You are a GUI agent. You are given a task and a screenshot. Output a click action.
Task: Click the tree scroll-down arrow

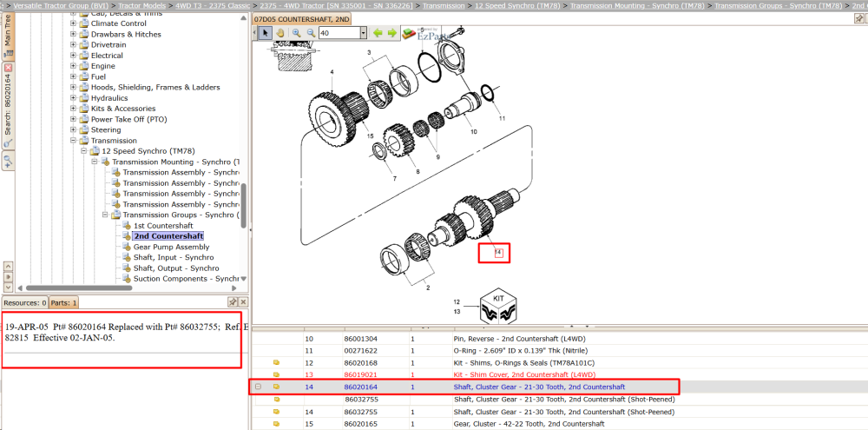(x=244, y=279)
